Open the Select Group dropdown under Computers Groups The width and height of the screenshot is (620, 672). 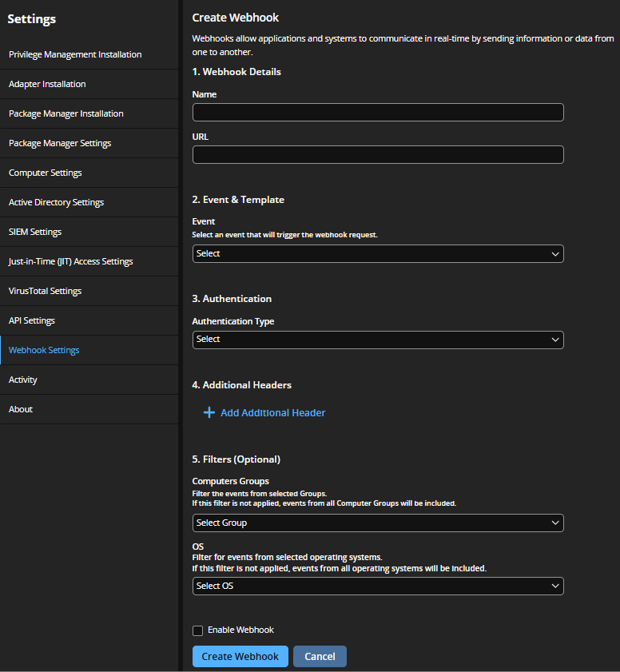coord(377,523)
